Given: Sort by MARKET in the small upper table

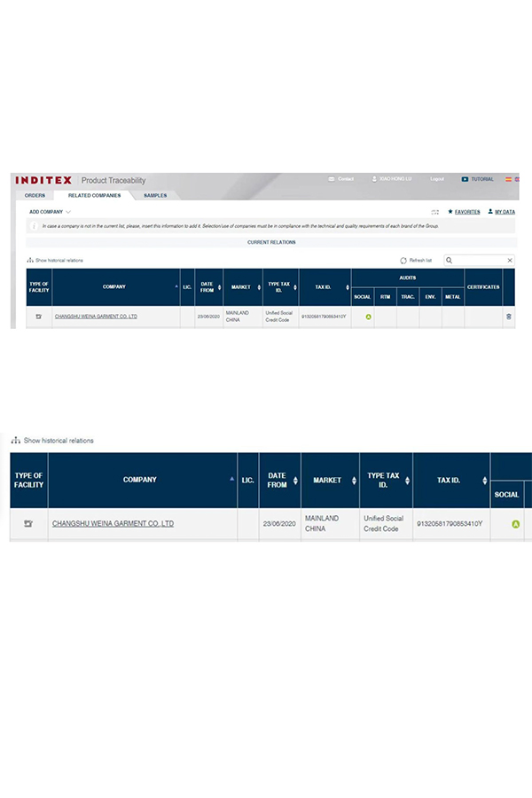Looking at the screenshot, I should pos(259,287).
